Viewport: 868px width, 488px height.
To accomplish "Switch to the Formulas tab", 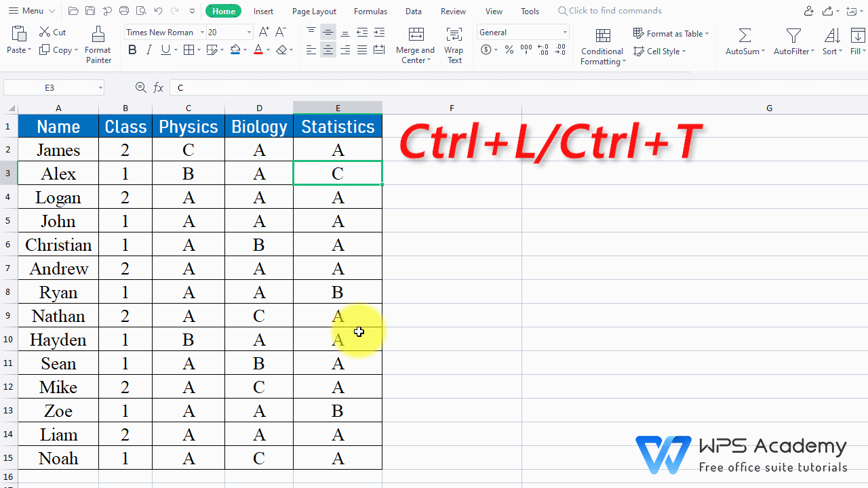I will click(370, 11).
